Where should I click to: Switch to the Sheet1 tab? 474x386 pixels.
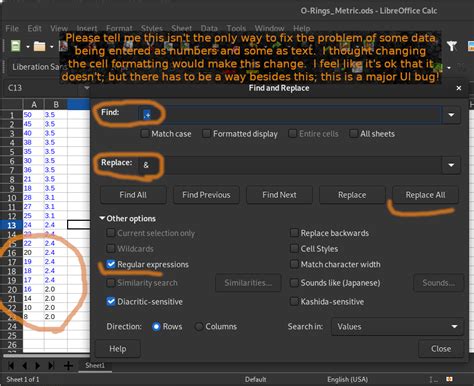pos(95,365)
